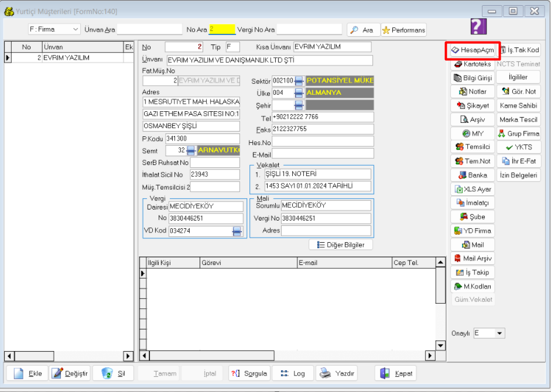Open the İlgililer button
The image size is (551, 392).
(x=519, y=77)
